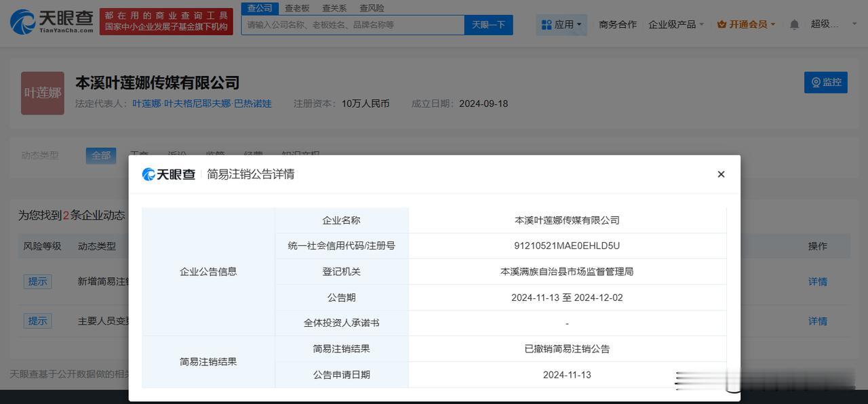Click the 提示 badge in 主要人员变更 row

click(37, 321)
